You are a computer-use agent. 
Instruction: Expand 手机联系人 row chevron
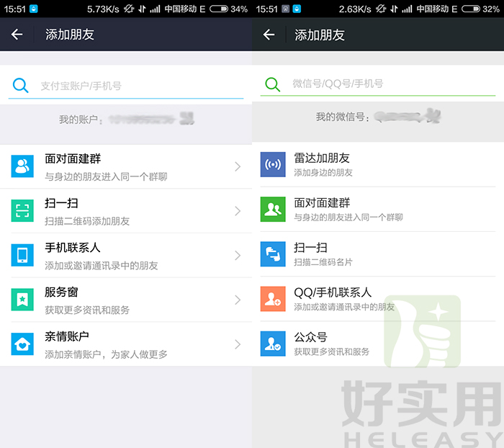point(238,256)
